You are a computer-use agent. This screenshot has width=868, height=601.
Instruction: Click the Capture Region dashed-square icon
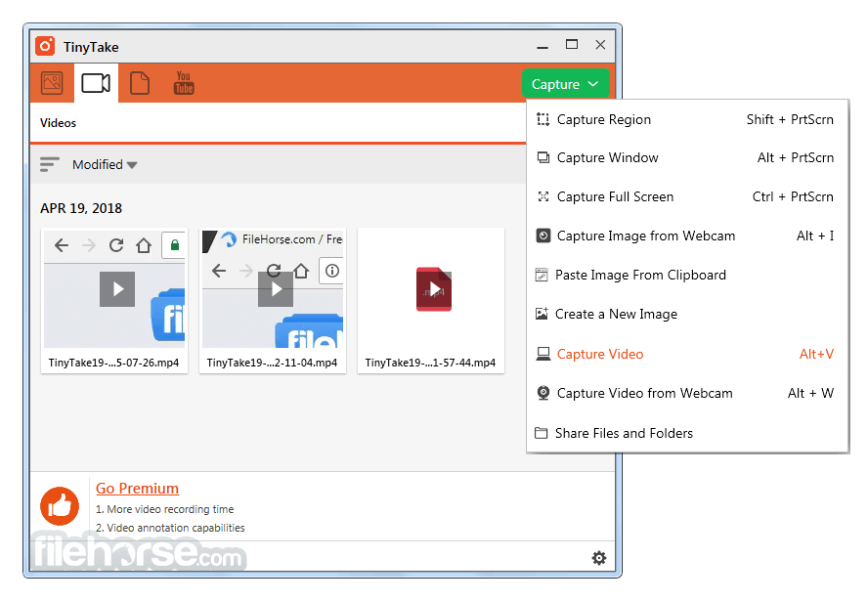543,119
